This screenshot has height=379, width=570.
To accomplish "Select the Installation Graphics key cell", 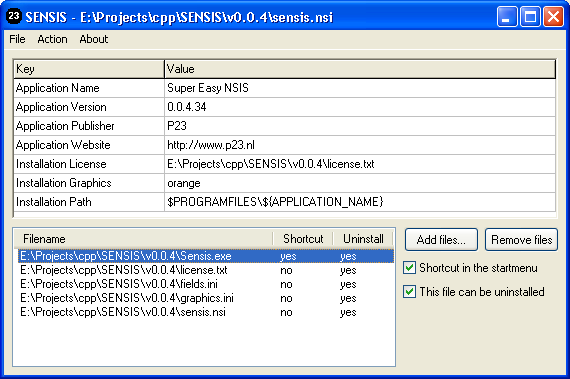I will (89, 183).
